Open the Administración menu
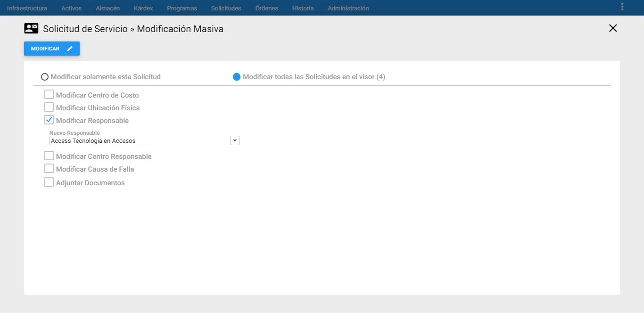This screenshot has width=644, height=313. 348,8
